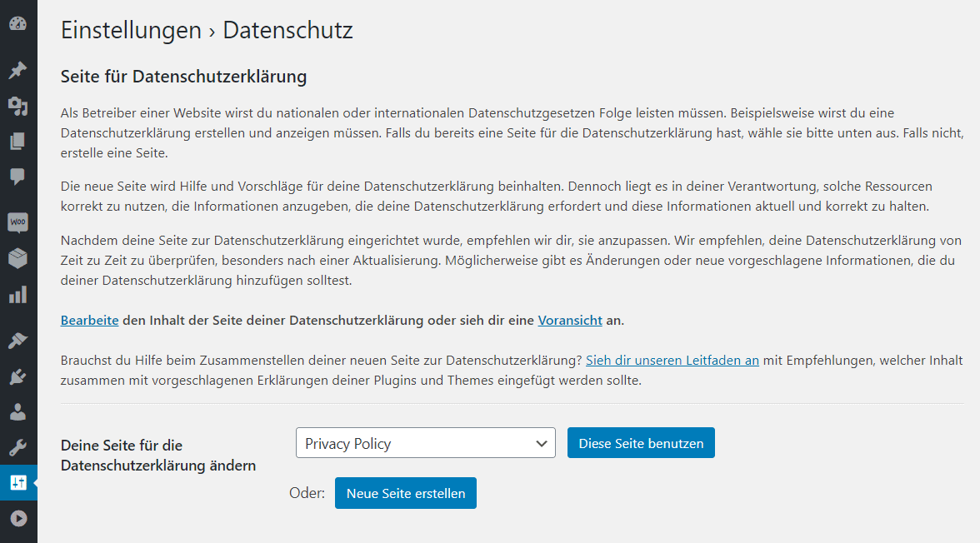Expand the Datenschutzerklärung page selector arrow
The width and height of the screenshot is (980, 543).
(542, 442)
